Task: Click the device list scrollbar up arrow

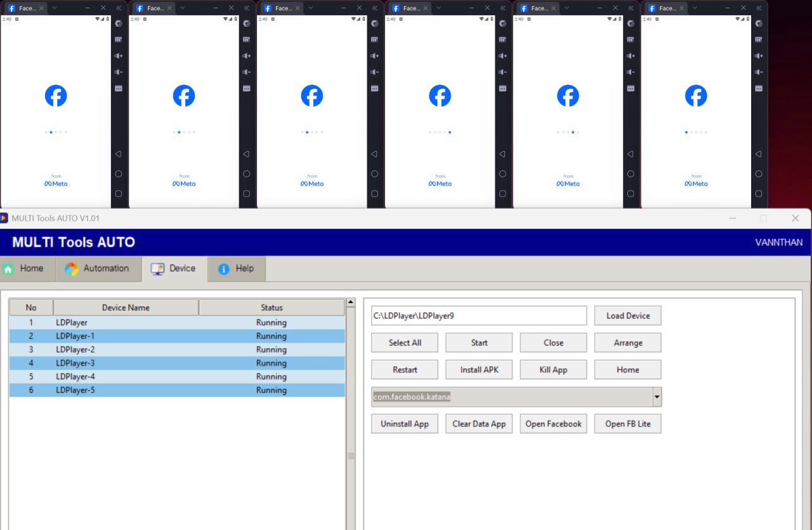Action: (351, 303)
